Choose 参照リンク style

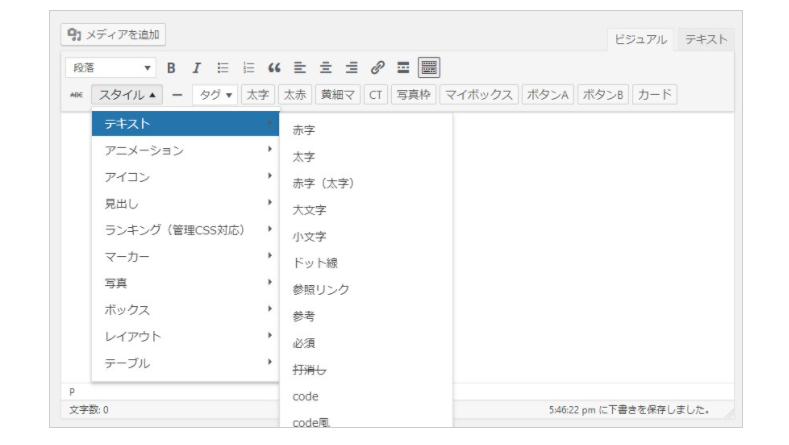366,289
